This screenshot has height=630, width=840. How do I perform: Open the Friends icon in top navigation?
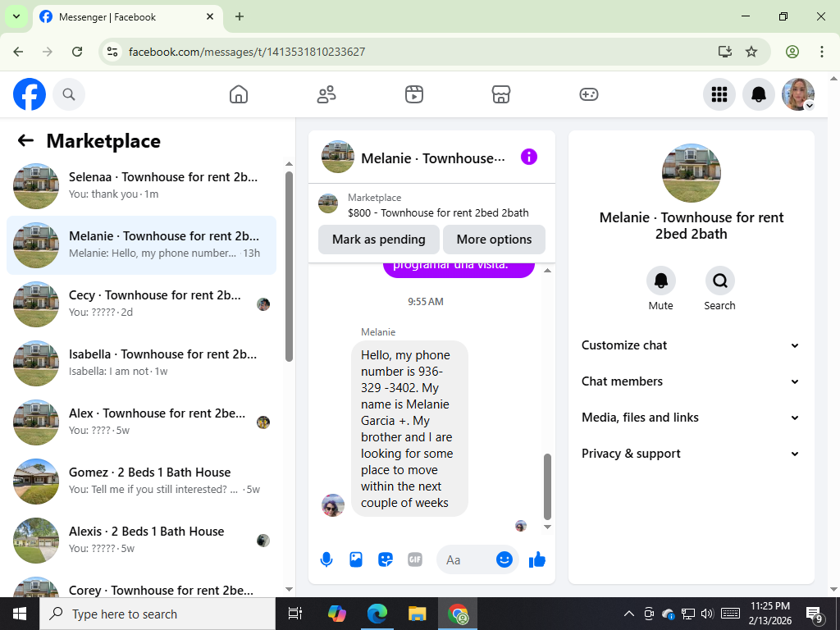tap(326, 94)
